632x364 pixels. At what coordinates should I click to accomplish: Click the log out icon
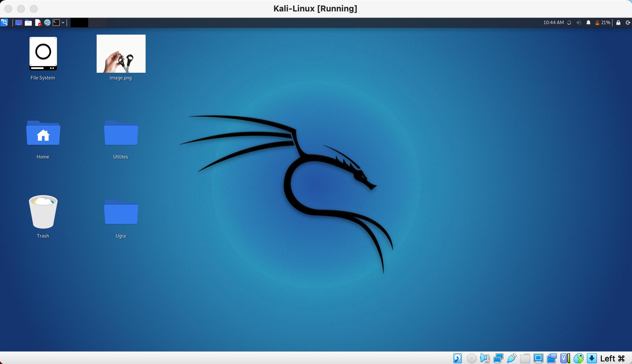pos(628,23)
